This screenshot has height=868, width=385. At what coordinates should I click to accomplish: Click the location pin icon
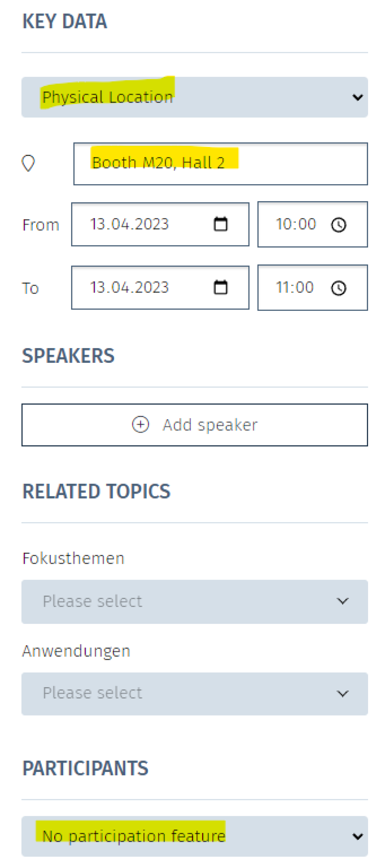(x=28, y=163)
